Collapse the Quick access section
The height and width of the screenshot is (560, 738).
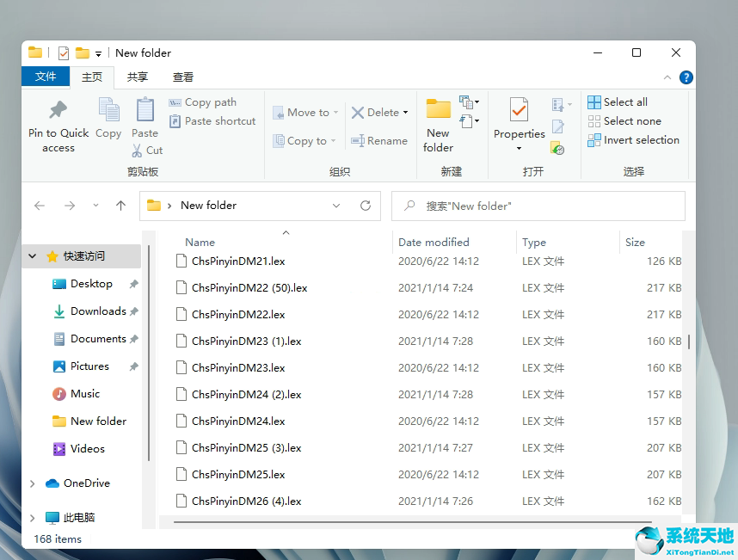tap(32, 255)
